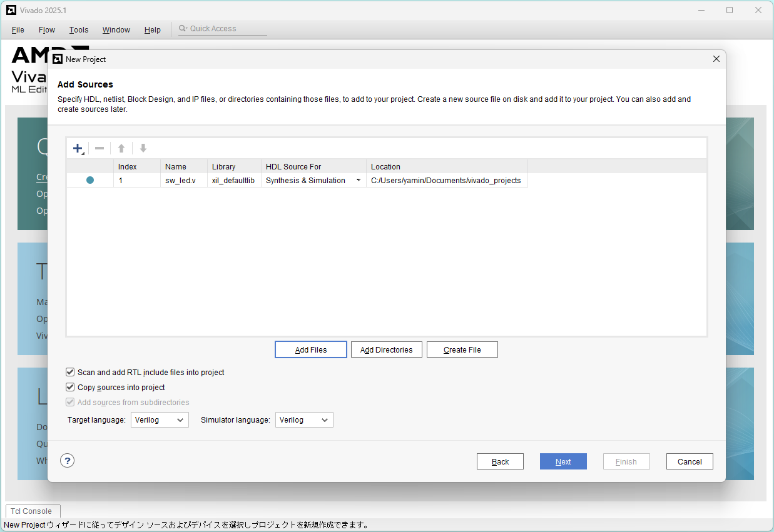
Task: Click the blue help question mark icon
Action: [x=68, y=461]
